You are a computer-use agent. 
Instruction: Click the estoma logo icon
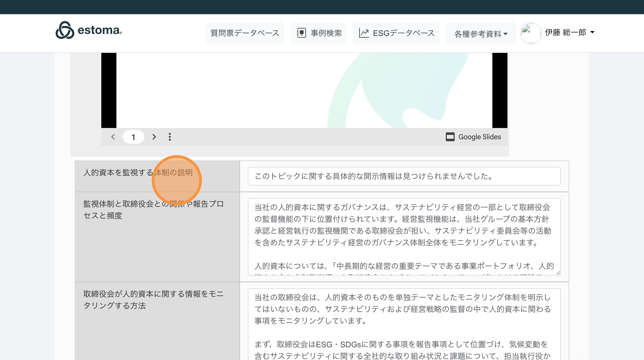click(x=65, y=30)
